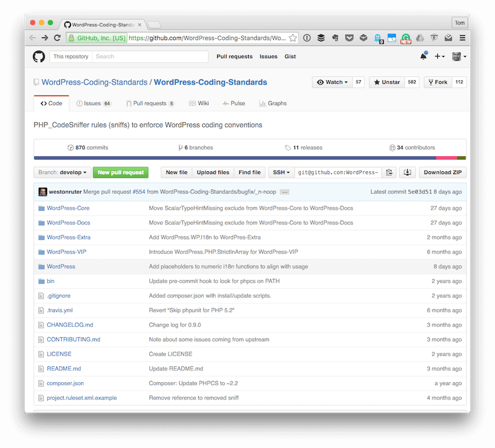Open the composer.json file
495x448 pixels.
(x=65, y=383)
